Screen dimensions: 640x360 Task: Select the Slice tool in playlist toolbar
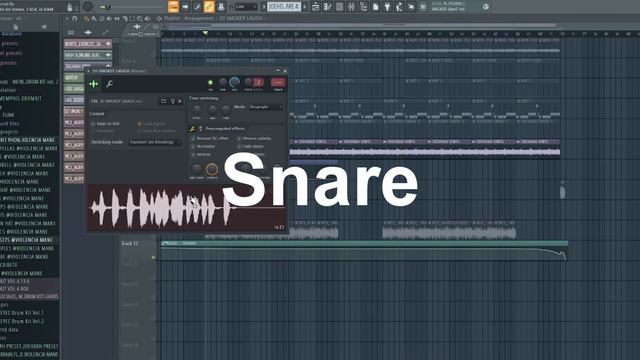coord(125,18)
